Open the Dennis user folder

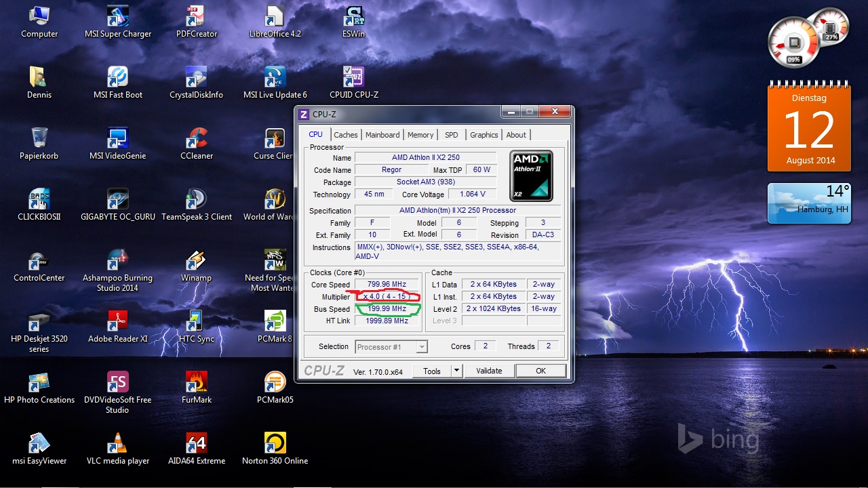pos(39,83)
